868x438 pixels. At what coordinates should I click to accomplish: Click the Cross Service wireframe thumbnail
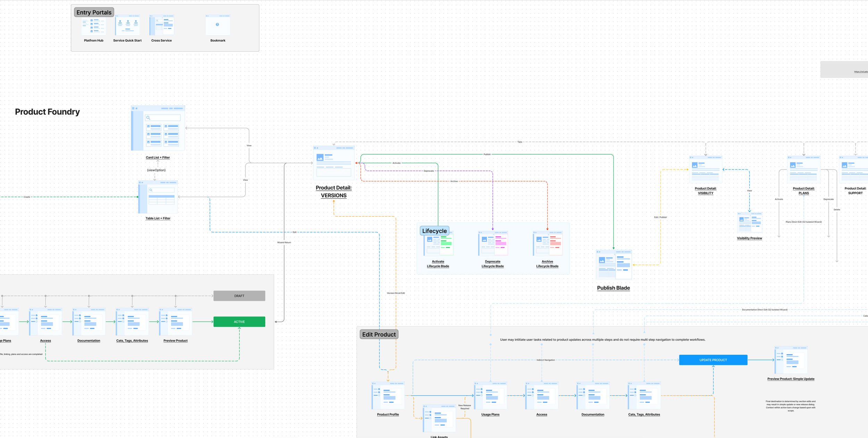[x=161, y=25]
